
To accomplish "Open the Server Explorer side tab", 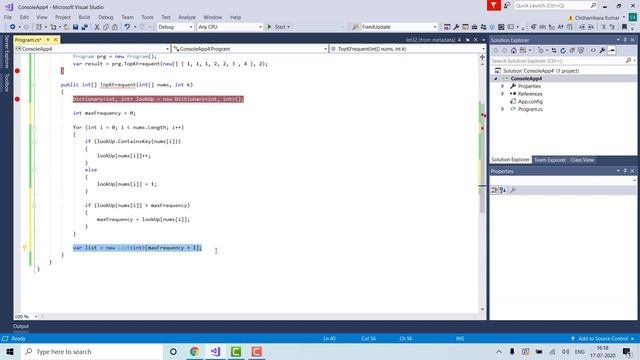I will pos(6,52).
